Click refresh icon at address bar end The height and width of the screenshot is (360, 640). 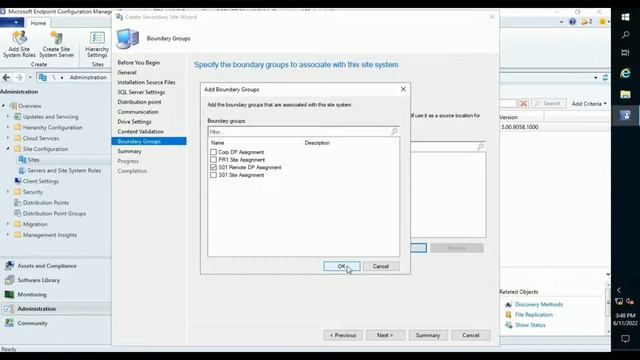(x=605, y=77)
